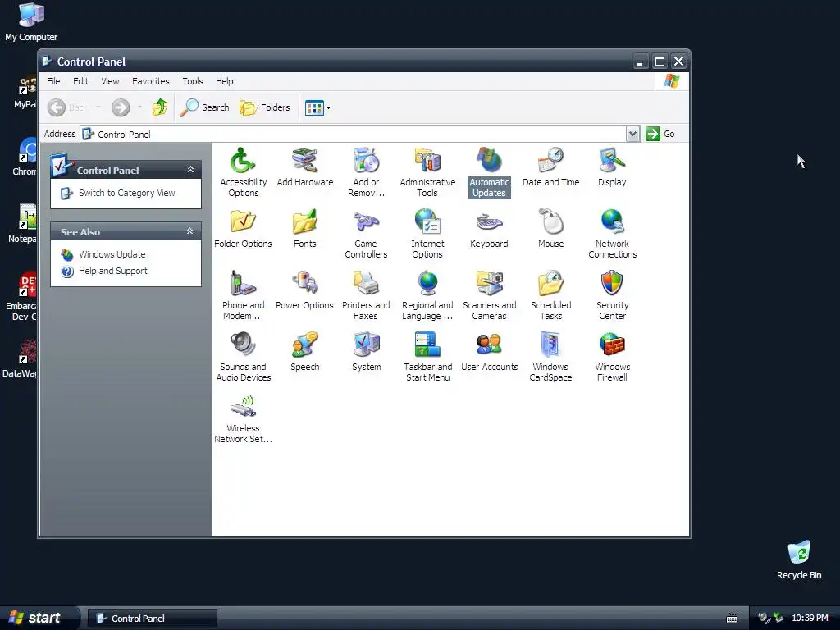Click Switch to Category View link
This screenshot has height=630, width=840.
tap(127, 193)
